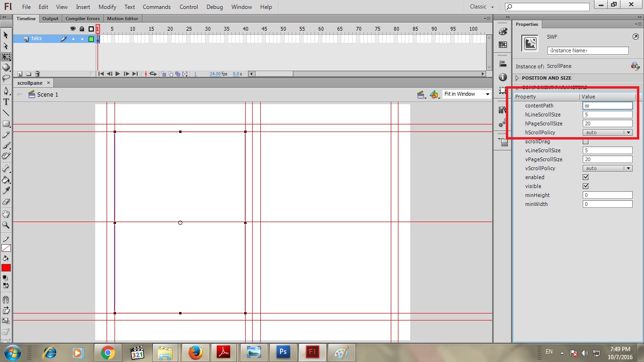
Task: Click the timeline Play button
Action: point(118,74)
